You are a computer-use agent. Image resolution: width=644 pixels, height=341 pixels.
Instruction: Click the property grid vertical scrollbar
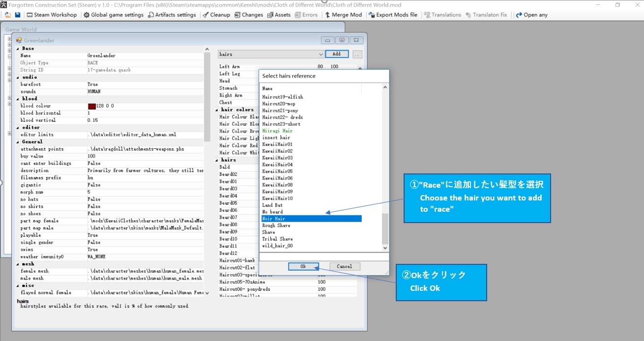[207, 171]
